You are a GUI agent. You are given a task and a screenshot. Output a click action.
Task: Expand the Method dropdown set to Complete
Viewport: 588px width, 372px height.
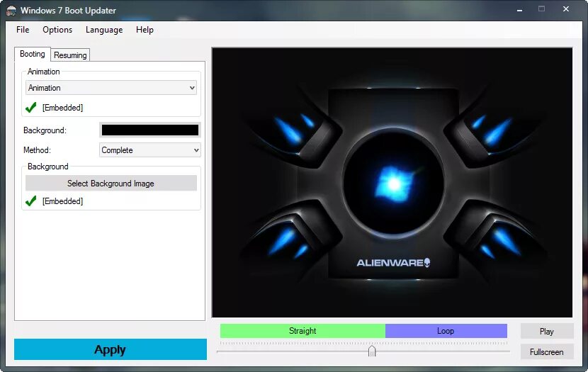(x=149, y=150)
